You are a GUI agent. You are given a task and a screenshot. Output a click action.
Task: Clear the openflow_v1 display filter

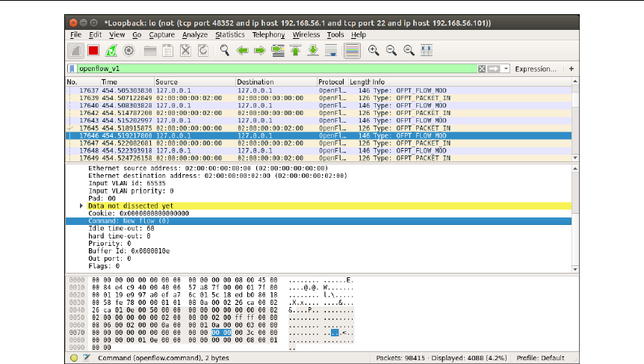click(482, 69)
